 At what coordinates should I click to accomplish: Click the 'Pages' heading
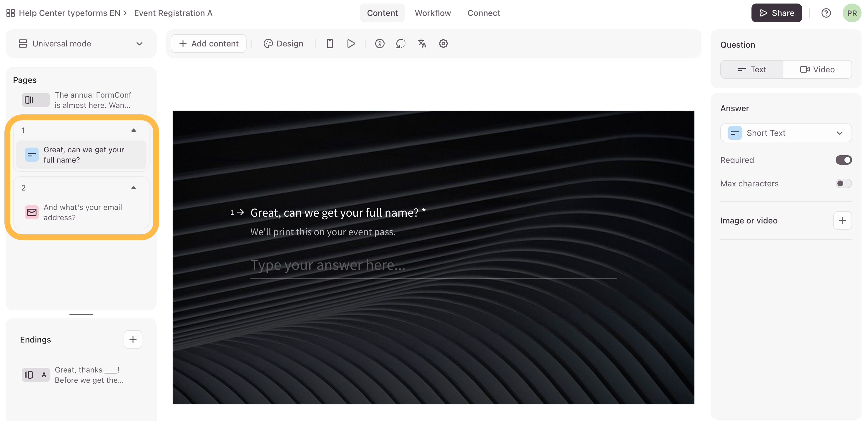(x=25, y=80)
